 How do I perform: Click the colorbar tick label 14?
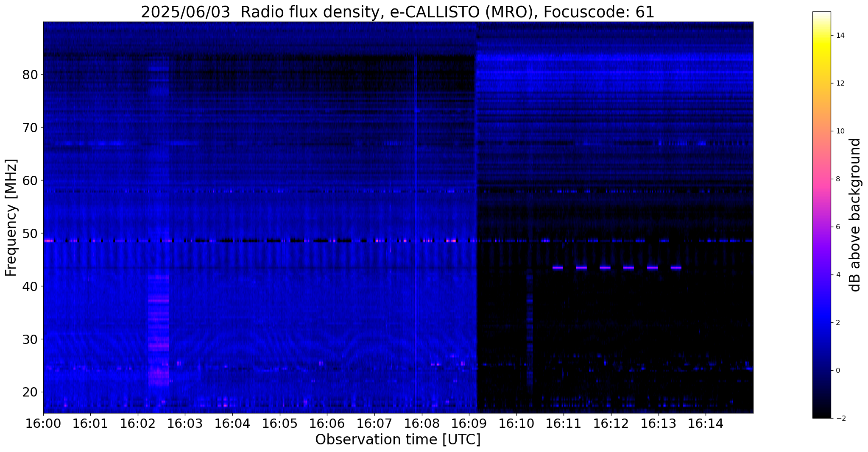pyautogui.click(x=840, y=36)
